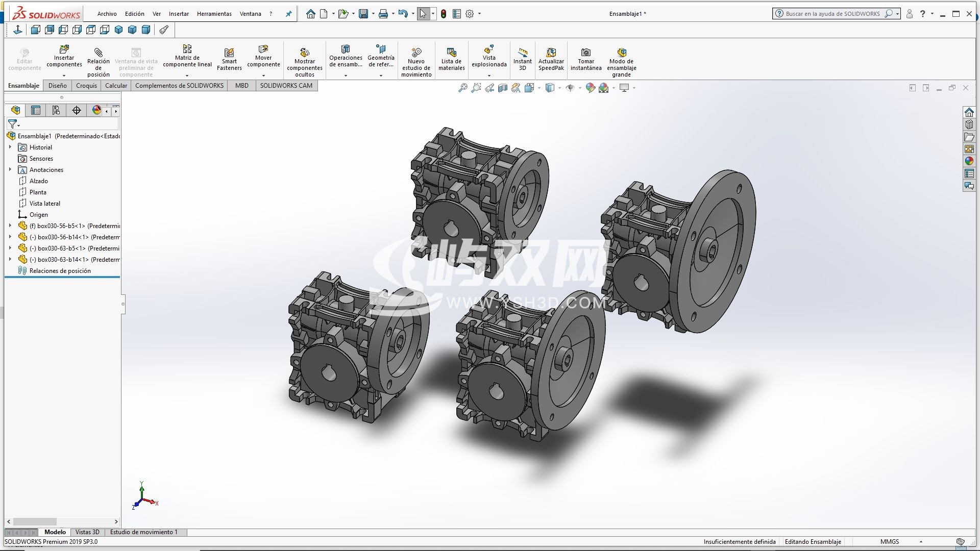980x551 pixels.
Task: Toggle Mostrar componentes ocultos
Action: [305, 53]
